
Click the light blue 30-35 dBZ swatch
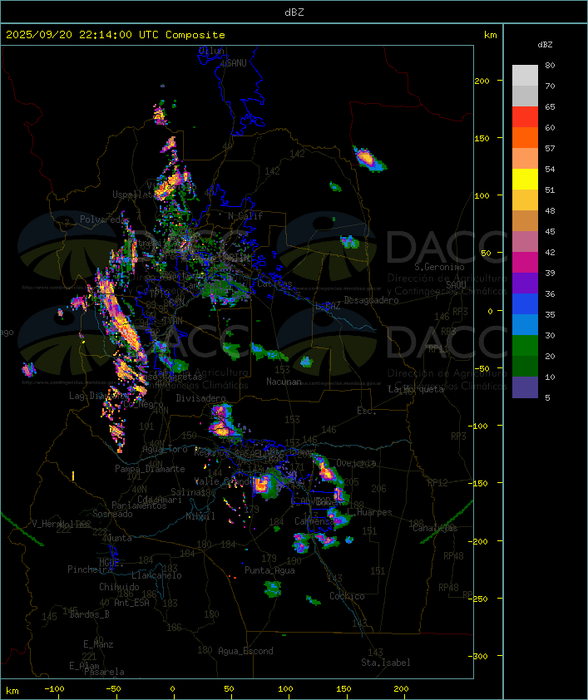(x=525, y=325)
